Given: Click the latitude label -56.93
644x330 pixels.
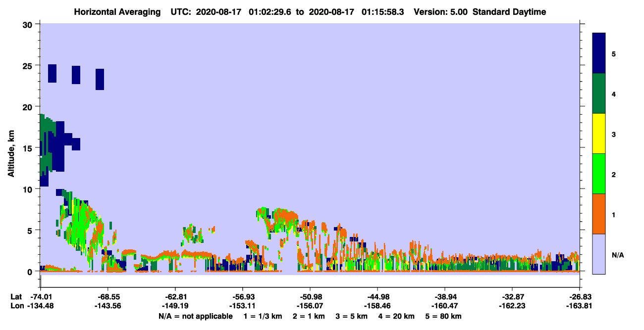Looking at the screenshot, I should 242,297.
